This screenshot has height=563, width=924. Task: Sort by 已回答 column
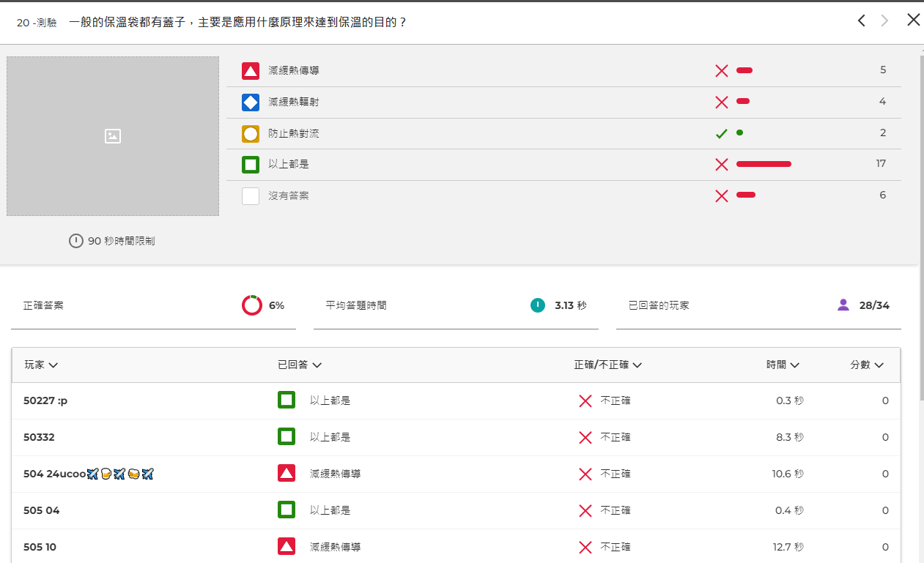[x=300, y=365]
